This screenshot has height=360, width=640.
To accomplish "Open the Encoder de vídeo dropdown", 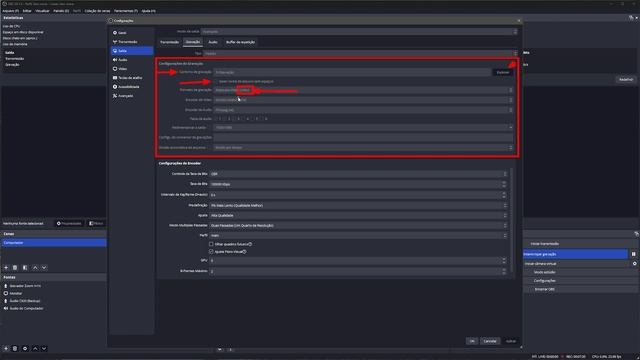I will (363, 100).
